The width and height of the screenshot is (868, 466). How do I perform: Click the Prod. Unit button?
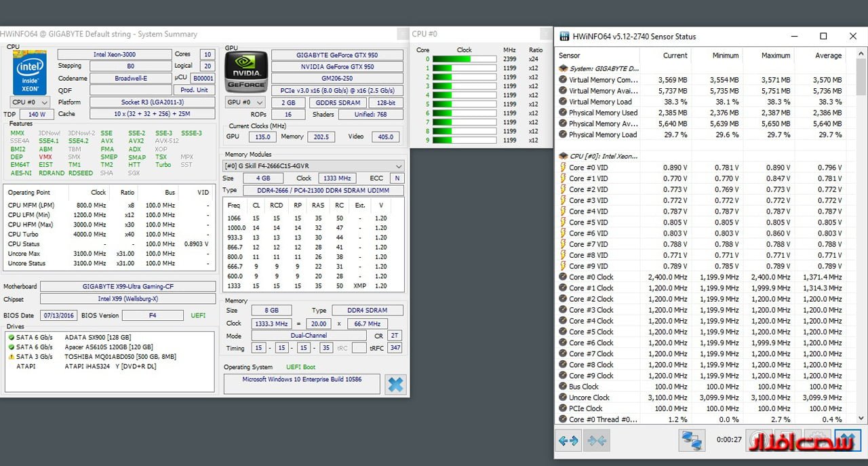(194, 90)
